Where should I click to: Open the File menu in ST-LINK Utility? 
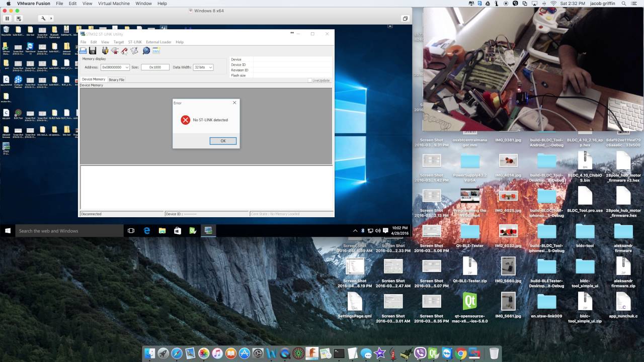point(84,42)
